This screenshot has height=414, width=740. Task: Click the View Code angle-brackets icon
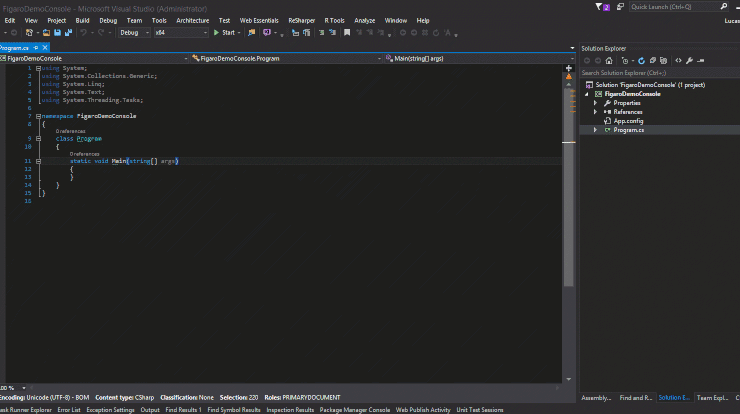[678, 60]
